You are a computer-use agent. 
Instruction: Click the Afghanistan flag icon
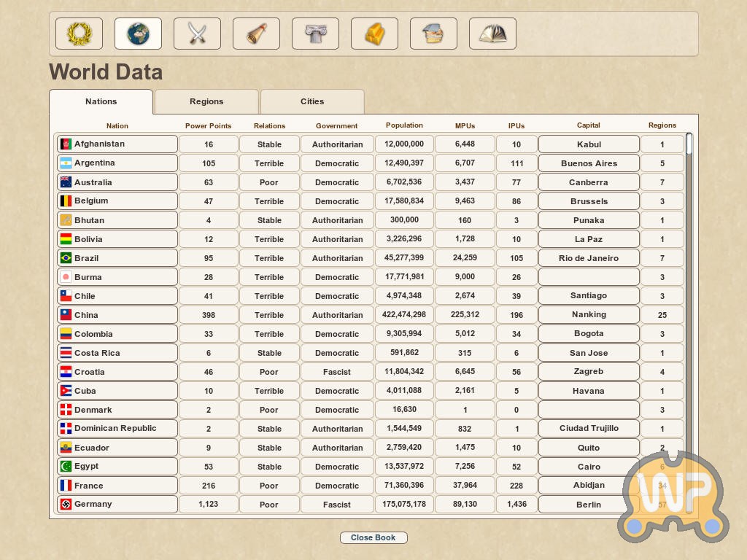pos(66,144)
